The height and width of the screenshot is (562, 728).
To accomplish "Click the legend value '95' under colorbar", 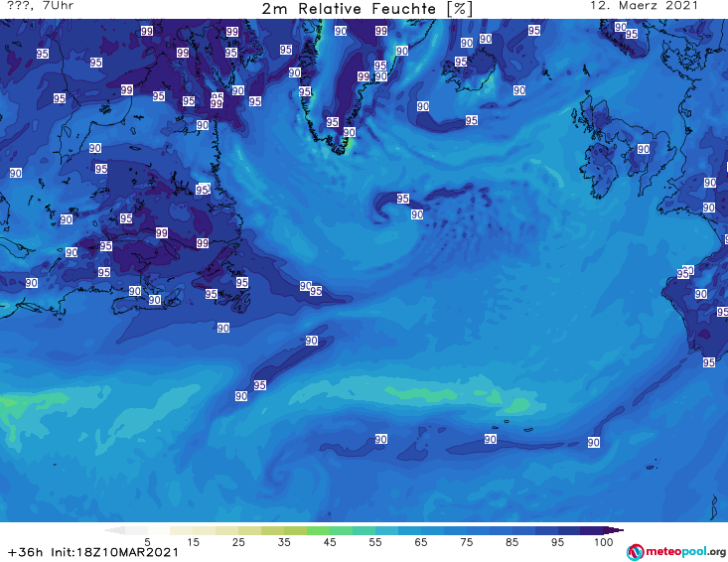I will click(x=557, y=542).
